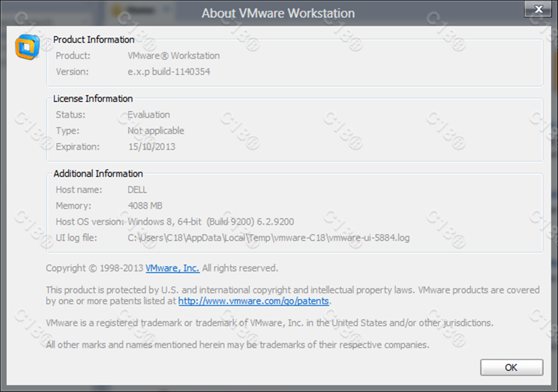Click the Evaluation license status value
The height and width of the screenshot is (392, 558).
click(149, 115)
